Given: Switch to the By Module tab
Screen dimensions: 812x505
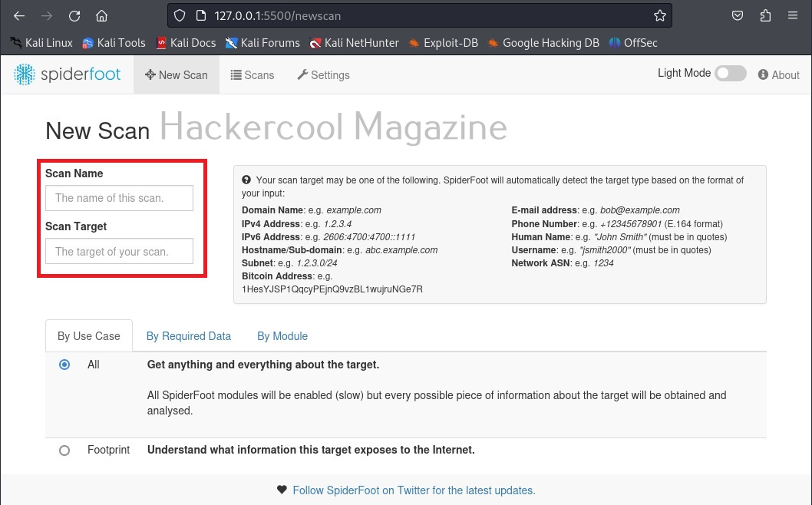Looking at the screenshot, I should 282,336.
